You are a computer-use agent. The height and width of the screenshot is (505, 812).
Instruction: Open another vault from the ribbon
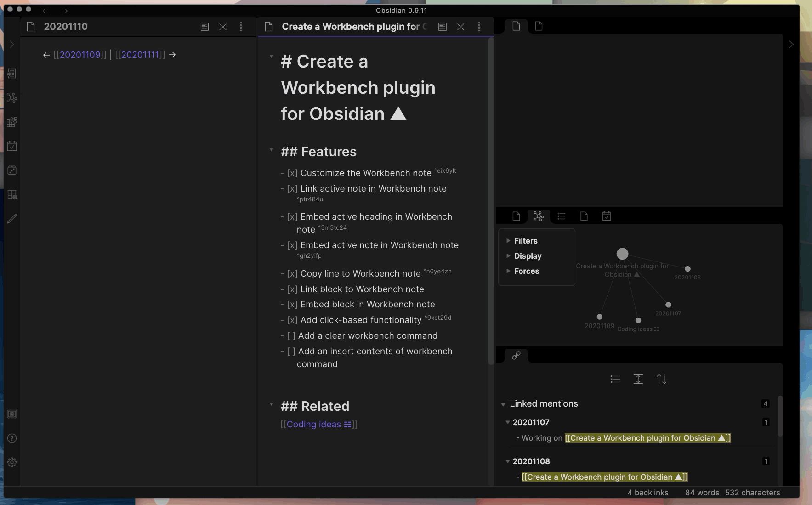pos(12,414)
